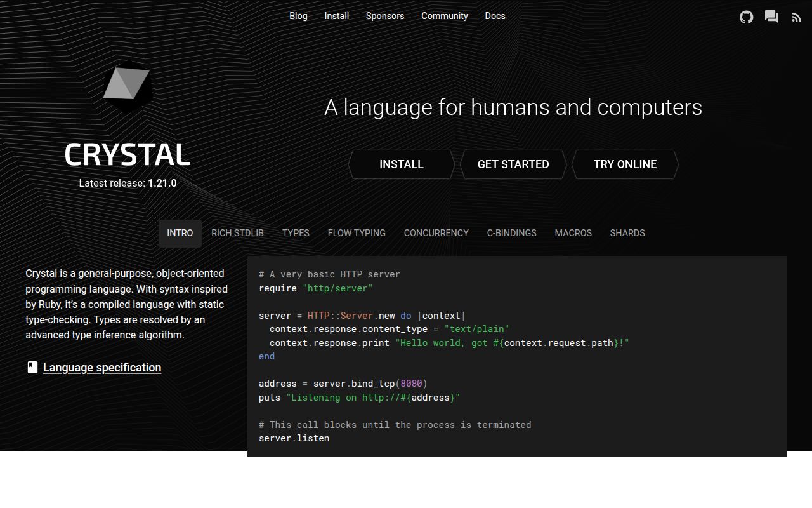Switch to the TYPES tab

[x=296, y=233]
